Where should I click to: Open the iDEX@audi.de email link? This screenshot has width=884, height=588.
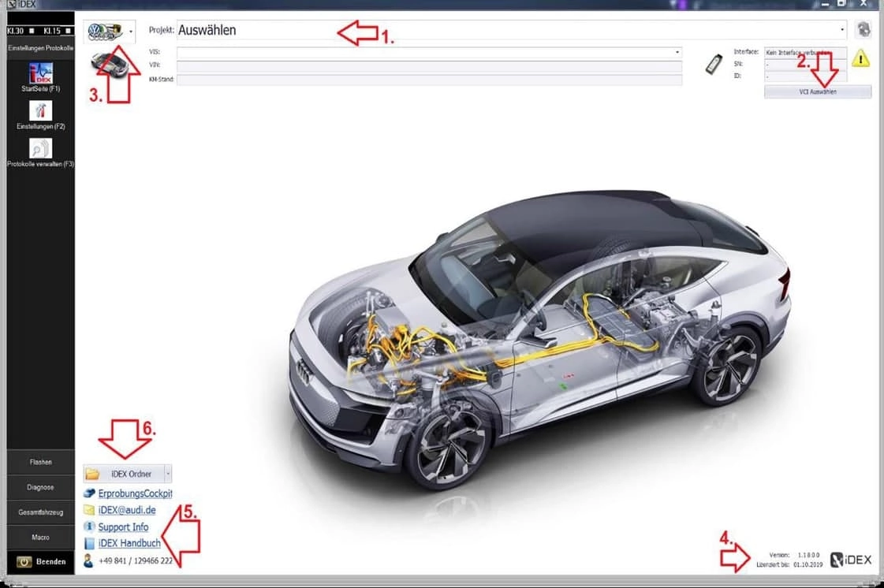point(127,510)
